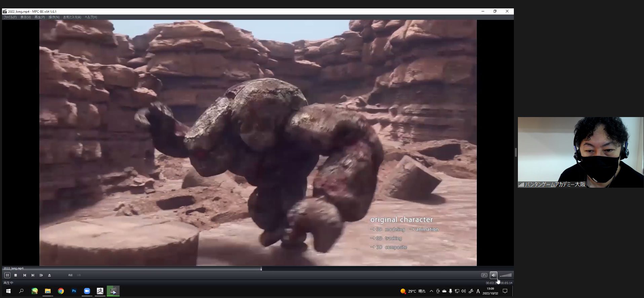
Task: Open the SUB subtitle track selector
Action: tap(79, 275)
